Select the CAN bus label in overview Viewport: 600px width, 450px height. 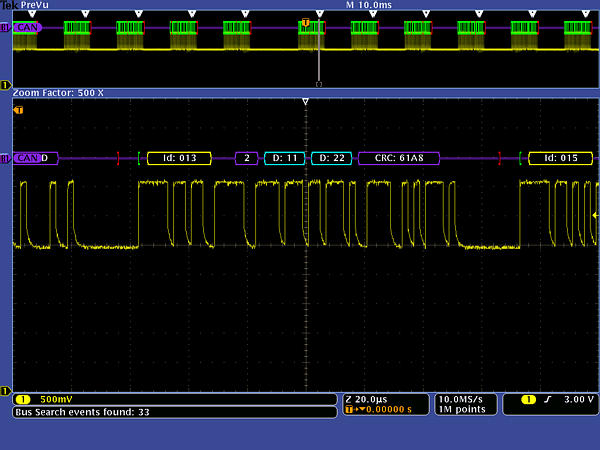[x=28, y=28]
